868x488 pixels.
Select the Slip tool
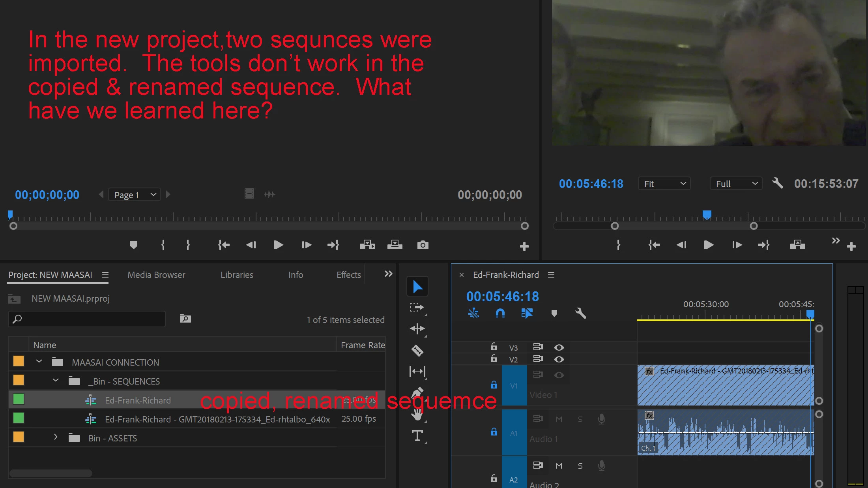417,372
